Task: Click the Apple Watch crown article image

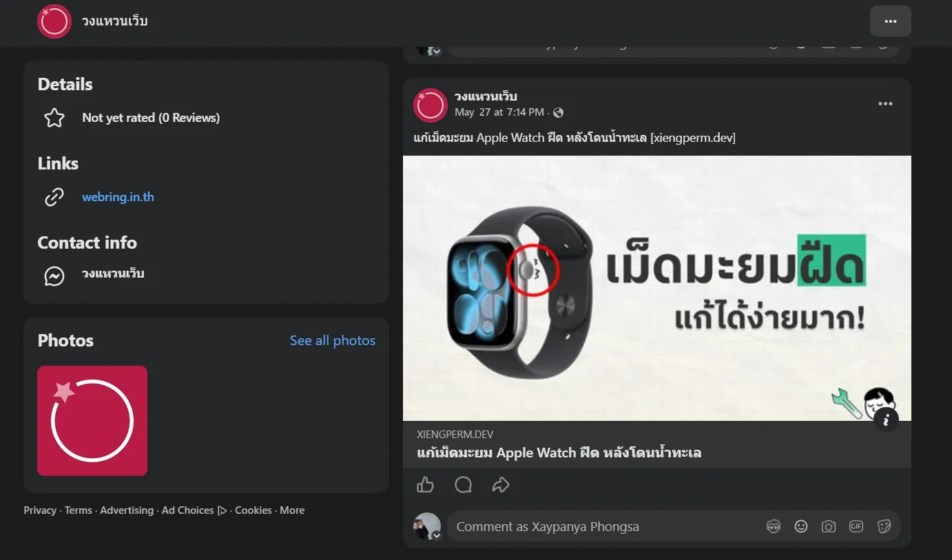Action: [x=657, y=288]
